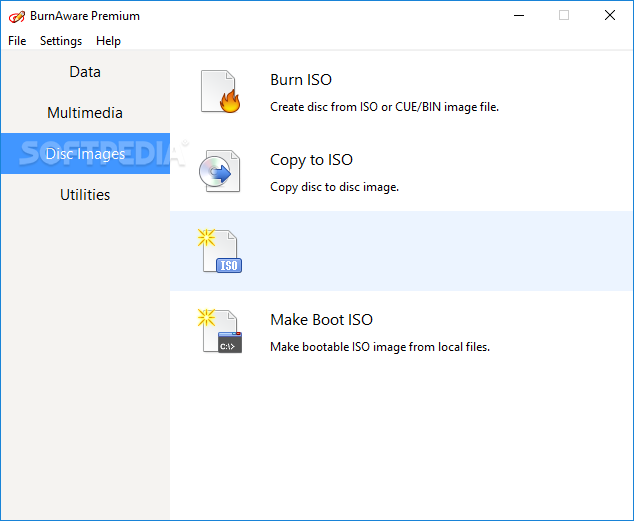Open the File menu
This screenshot has height=521, width=634.
17,41
